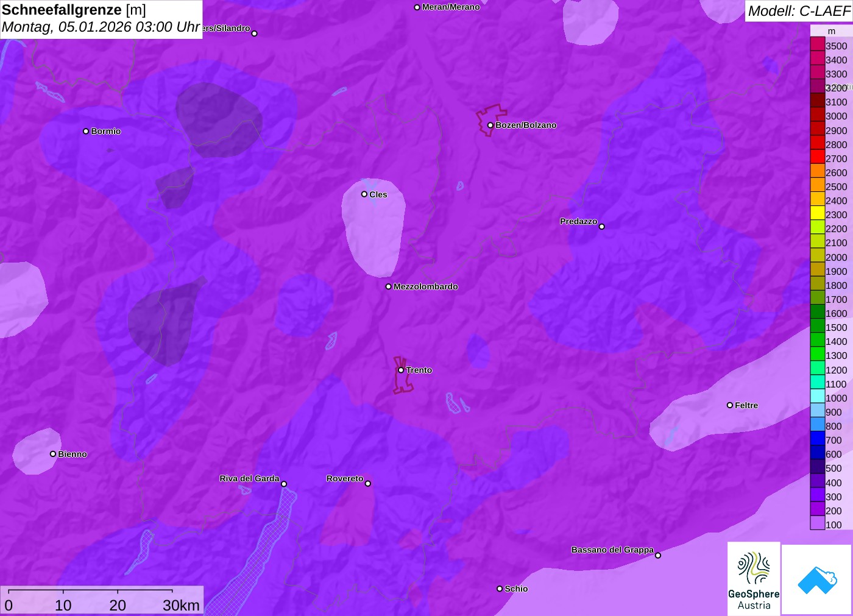
Task: Click the 30km scale bar label
Action: point(181,605)
